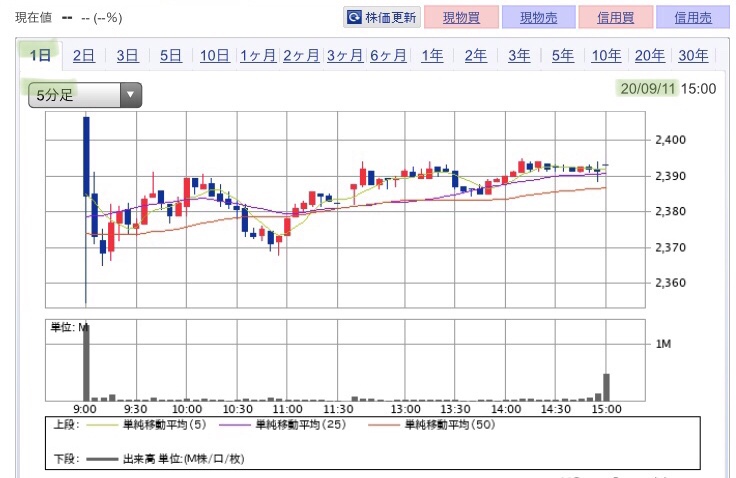Switch to the 5日 period tab
The width and height of the screenshot is (736, 478).
(170, 55)
